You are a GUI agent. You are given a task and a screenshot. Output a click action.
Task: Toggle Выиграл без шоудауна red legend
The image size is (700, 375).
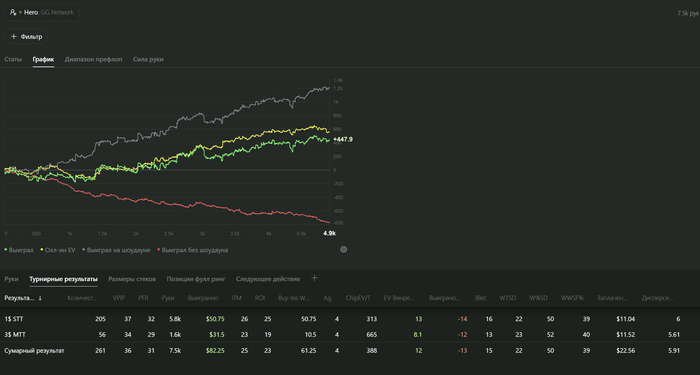[x=193, y=250]
